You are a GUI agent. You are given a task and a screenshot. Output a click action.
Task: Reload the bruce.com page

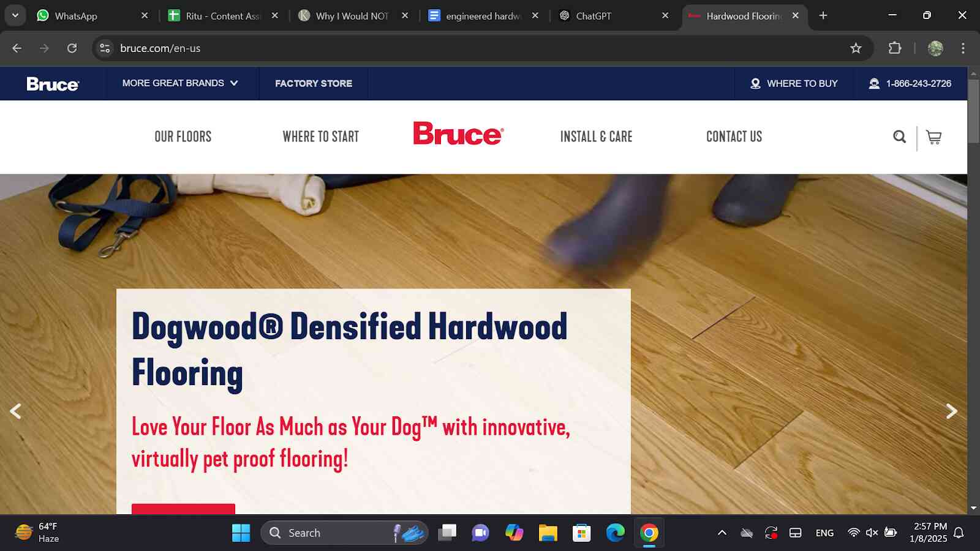72,48
